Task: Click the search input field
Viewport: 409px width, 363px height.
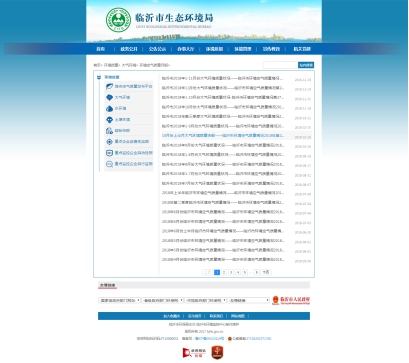Action: click(x=280, y=65)
